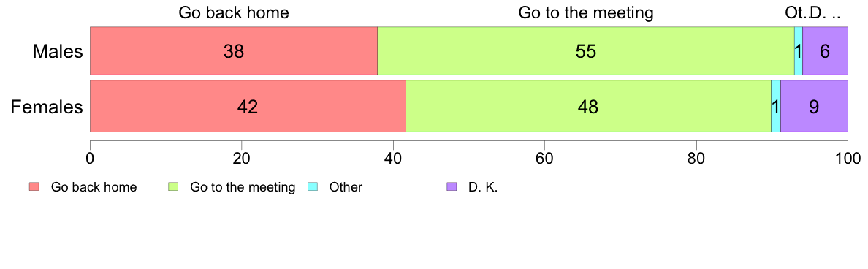This screenshot has height=269, width=868.
Task: Click the green Go to the meeting legend swatch
Action: point(172,187)
